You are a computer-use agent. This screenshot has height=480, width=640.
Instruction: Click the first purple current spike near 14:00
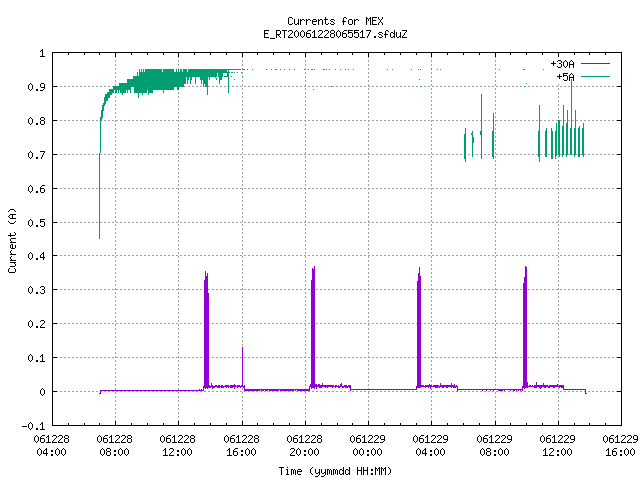[207, 331]
